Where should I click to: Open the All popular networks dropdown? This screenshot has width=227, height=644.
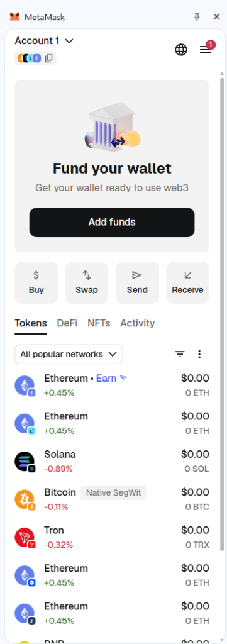point(69,354)
